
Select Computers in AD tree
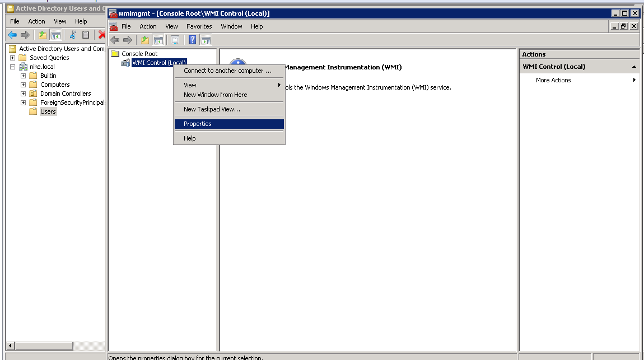point(55,85)
